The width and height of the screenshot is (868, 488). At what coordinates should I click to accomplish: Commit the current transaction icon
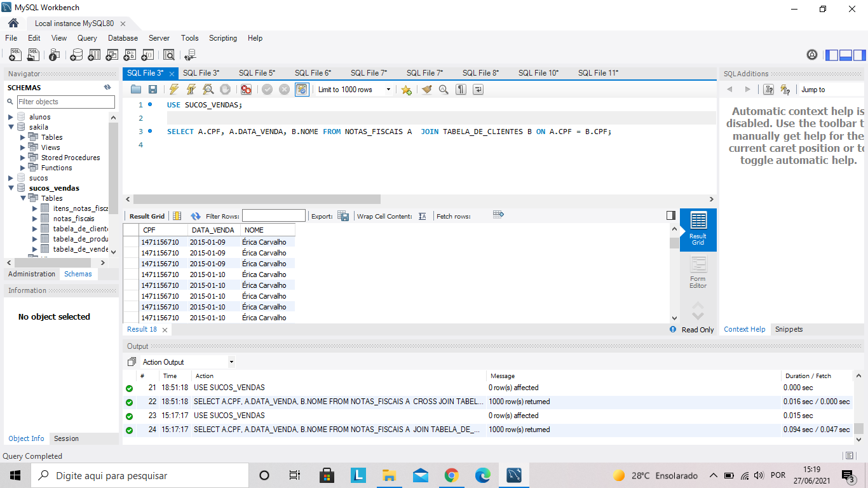click(267, 90)
